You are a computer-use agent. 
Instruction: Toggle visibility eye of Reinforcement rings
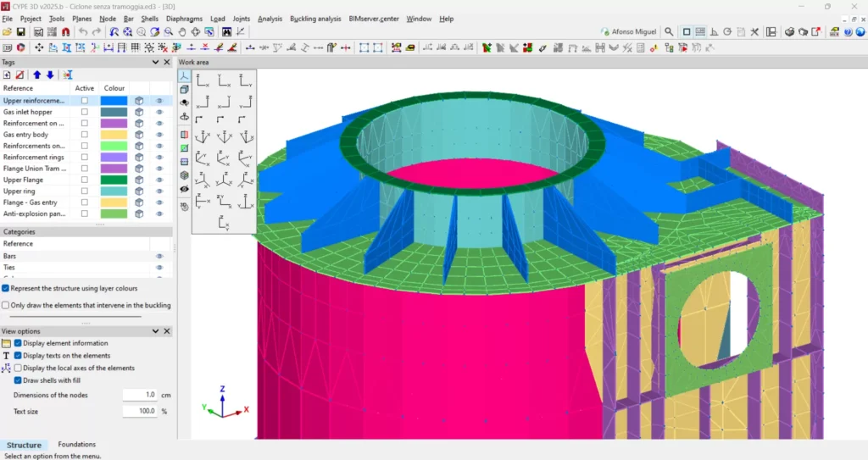[x=159, y=158]
